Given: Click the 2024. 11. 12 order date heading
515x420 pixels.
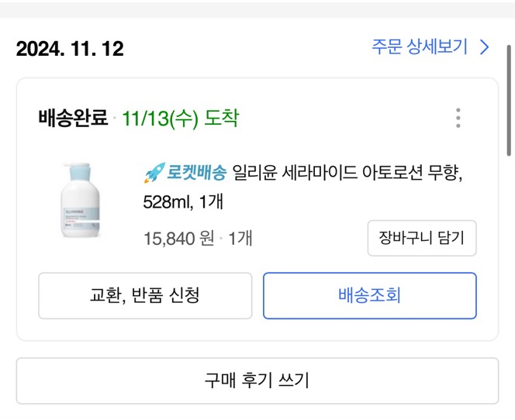Looking at the screenshot, I should pyautogui.click(x=70, y=48).
